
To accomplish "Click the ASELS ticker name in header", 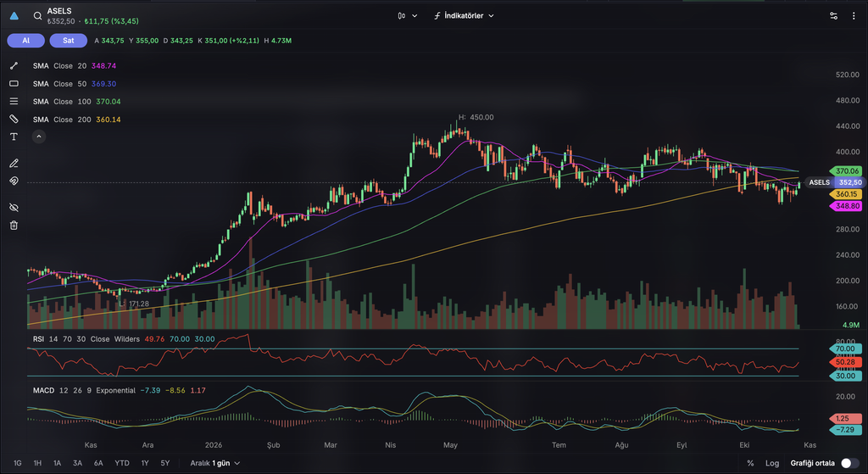I will tap(59, 11).
